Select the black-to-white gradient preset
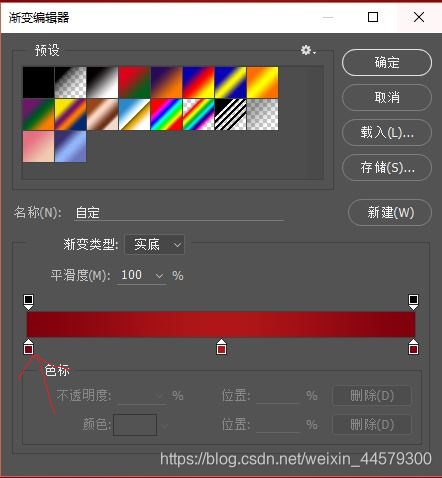Screen dimensions: 442x478 click(102, 82)
